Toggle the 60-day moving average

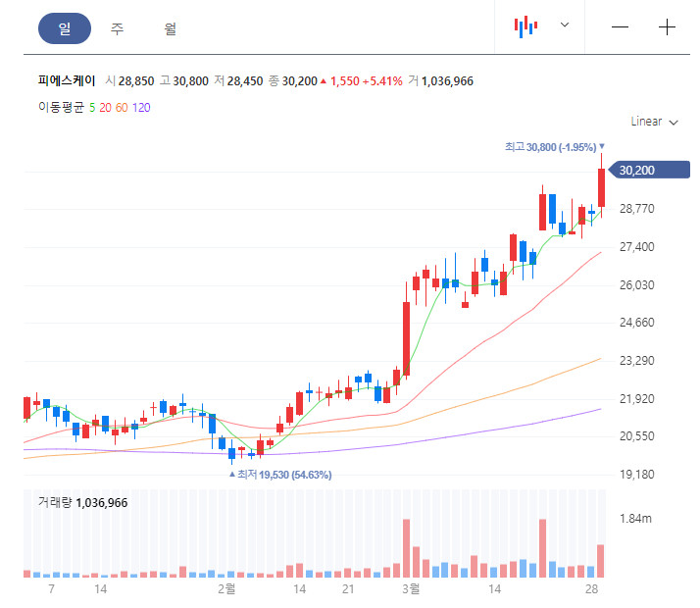122,108
